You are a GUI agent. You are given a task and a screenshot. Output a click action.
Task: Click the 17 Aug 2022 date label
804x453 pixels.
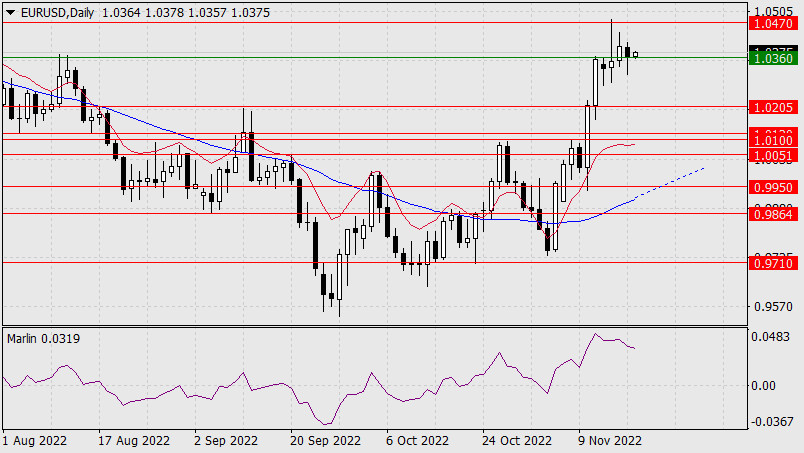pyautogui.click(x=134, y=441)
